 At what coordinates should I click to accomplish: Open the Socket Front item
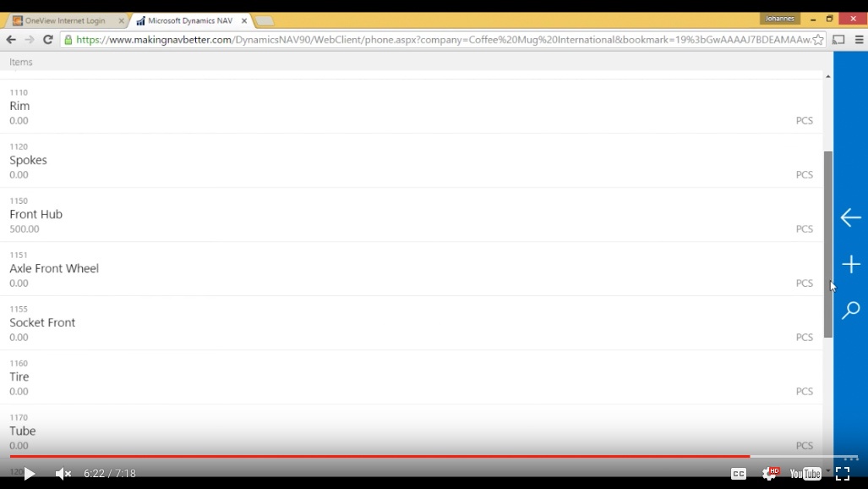412,323
